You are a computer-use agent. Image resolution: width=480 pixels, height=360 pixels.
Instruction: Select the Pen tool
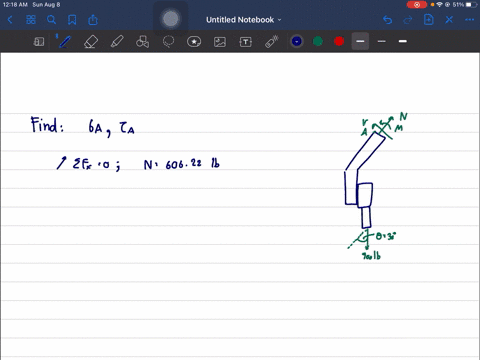click(x=64, y=42)
